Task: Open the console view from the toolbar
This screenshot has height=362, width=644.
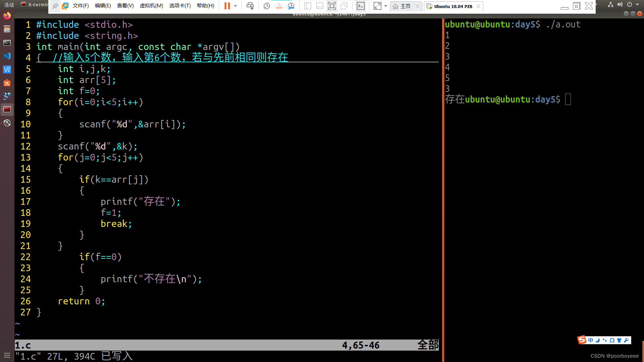Action: [x=361, y=6]
